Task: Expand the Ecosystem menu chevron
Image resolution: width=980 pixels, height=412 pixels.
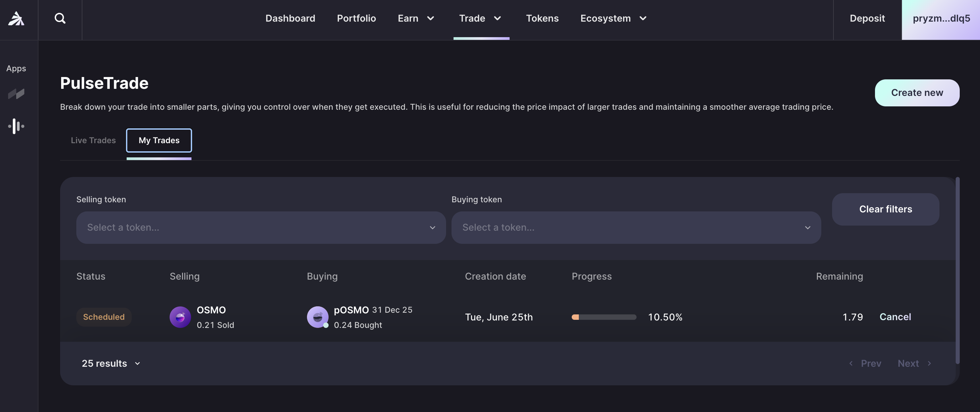Action: (x=643, y=18)
